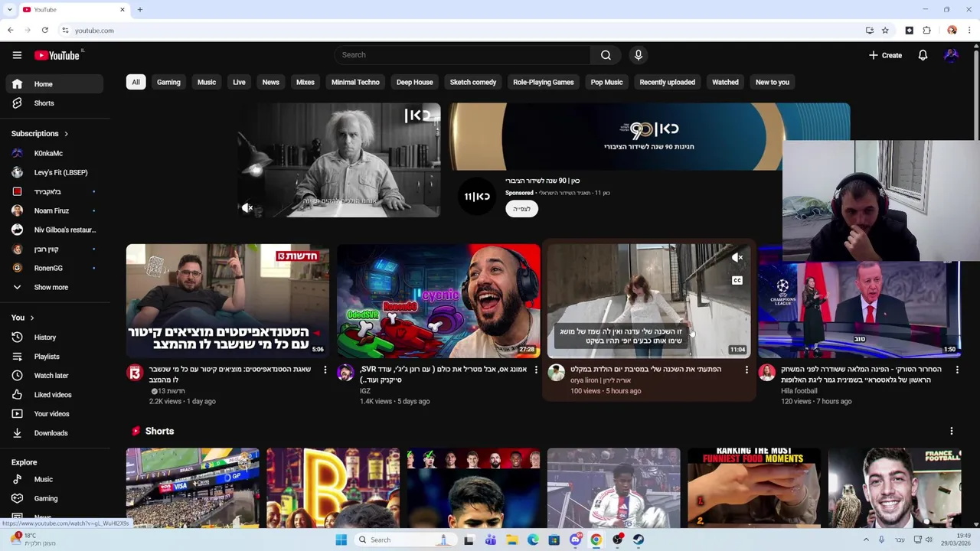Select the Sketch comedy chip

(473, 82)
